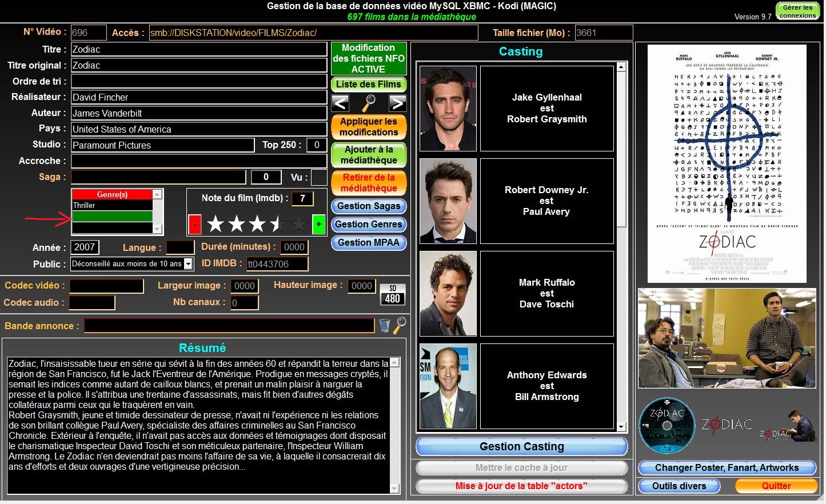The height and width of the screenshot is (504, 826).
Task: Focus the Saga name field
Action: point(158,177)
